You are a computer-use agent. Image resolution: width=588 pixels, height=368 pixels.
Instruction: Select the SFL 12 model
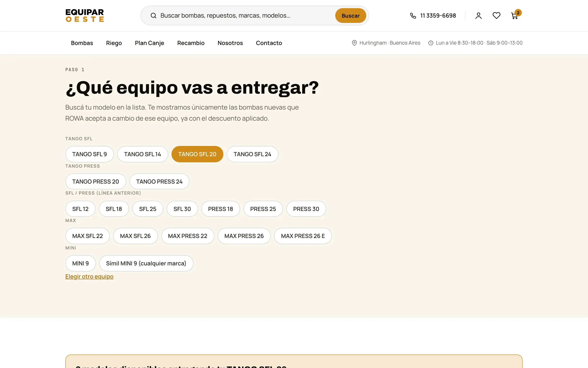coord(80,209)
